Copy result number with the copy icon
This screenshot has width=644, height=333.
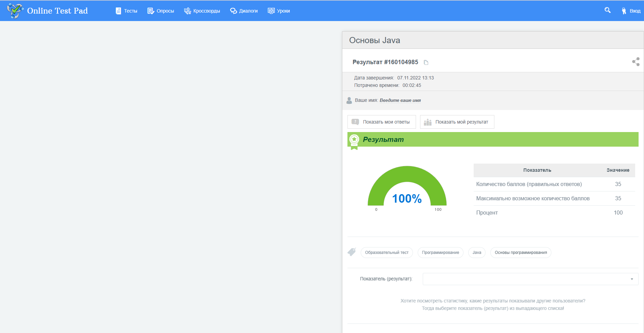click(426, 62)
